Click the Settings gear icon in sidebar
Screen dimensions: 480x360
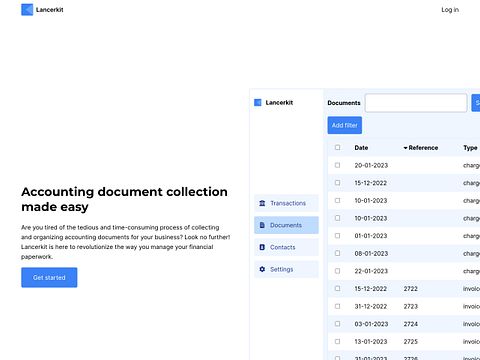pos(262,269)
